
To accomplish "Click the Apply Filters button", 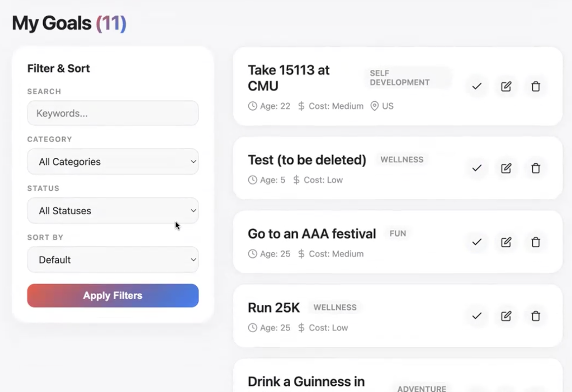I will pos(113,295).
